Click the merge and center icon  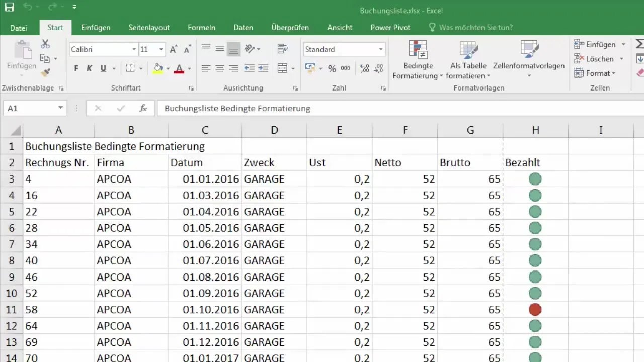click(x=282, y=68)
